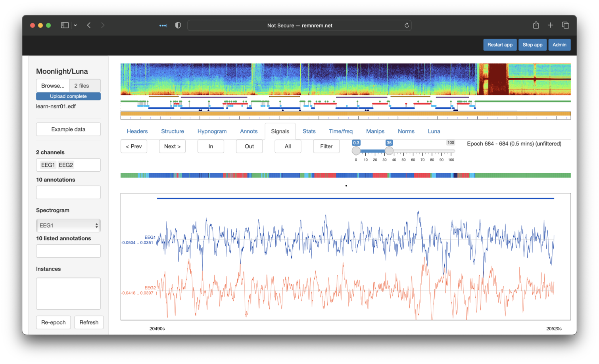Image resolution: width=599 pixels, height=364 pixels.
Task: Click the 35 Hz upper filter slider handle
Action: click(x=389, y=151)
